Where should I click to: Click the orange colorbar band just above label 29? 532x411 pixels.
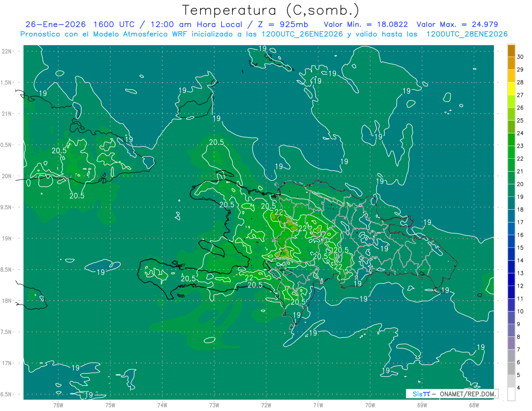point(511,63)
